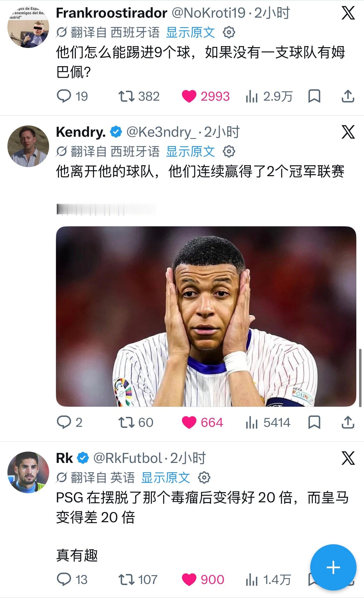Reply to Kendry's tweet with 2 comments
This screenshot has height=598, width=364.
tap(69, 422)
